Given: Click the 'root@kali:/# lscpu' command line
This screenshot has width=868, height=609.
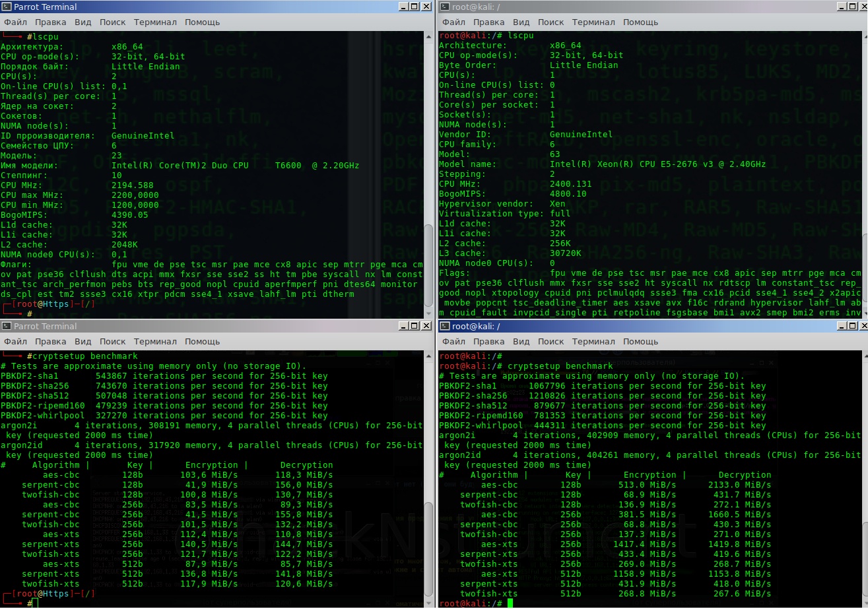Looking at the screenshot, I should coord(486,36).
